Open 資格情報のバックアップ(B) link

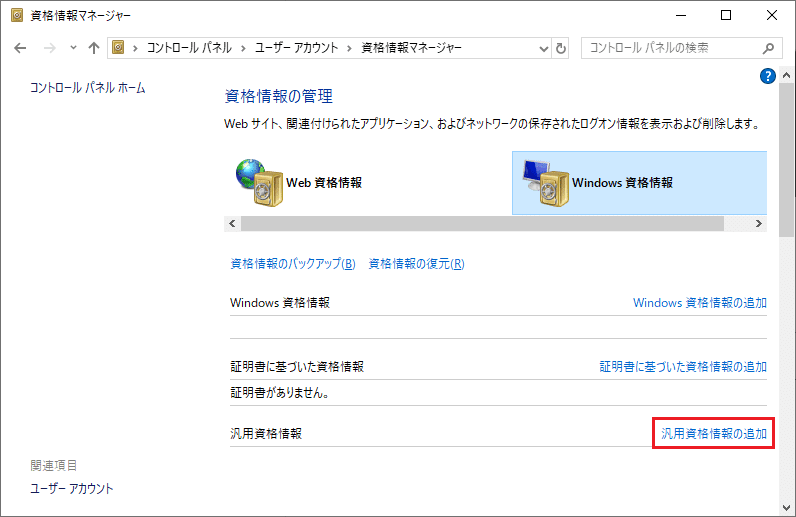(x=292, y=264)
